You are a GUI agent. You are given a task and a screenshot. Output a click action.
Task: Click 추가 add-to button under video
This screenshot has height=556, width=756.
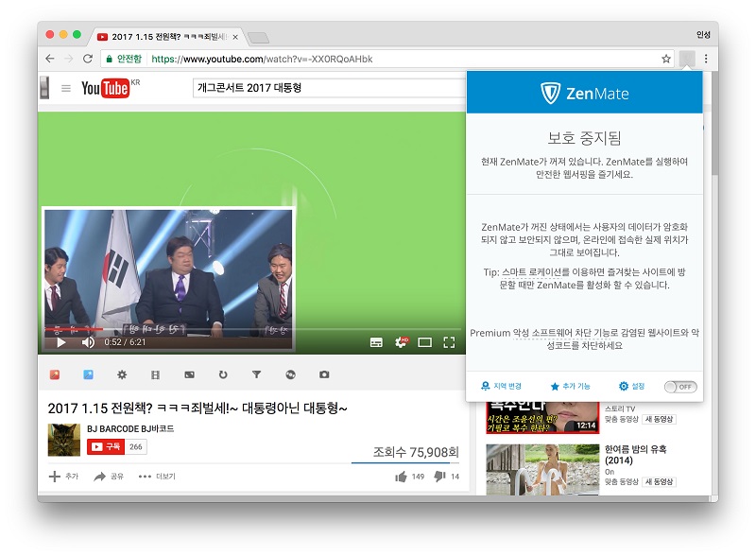pyautogui.click(x=63, y=477)
